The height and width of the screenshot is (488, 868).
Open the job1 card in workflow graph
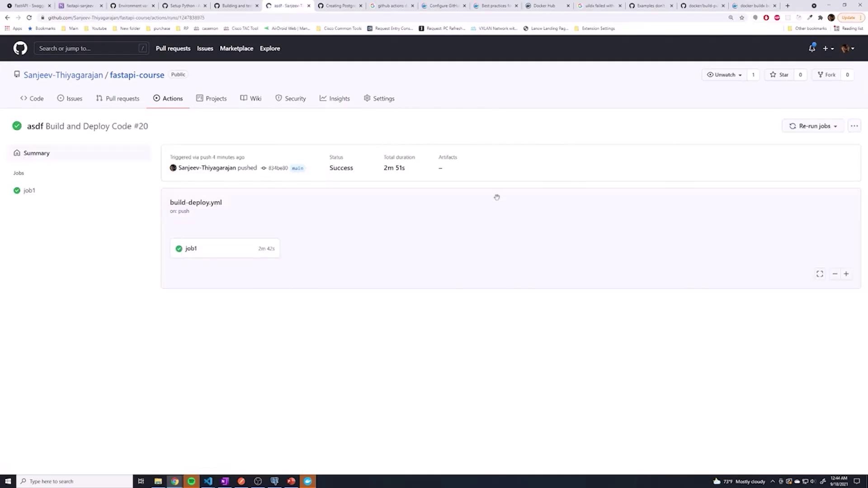coord(225,249)
